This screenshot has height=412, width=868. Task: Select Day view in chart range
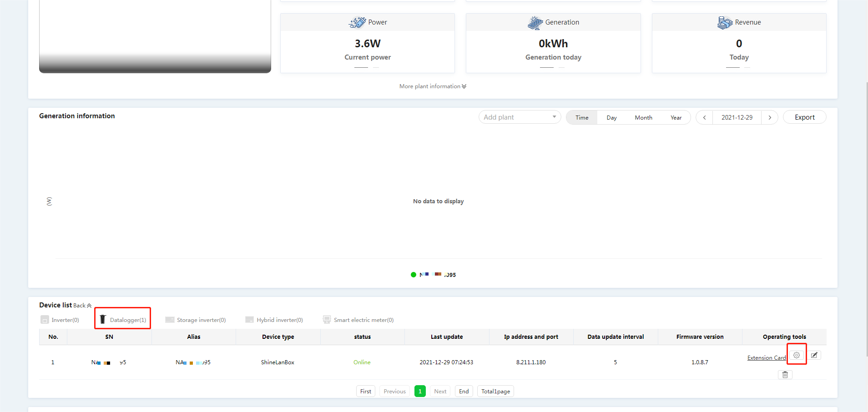pyautogui.click(x=611, y=117)
